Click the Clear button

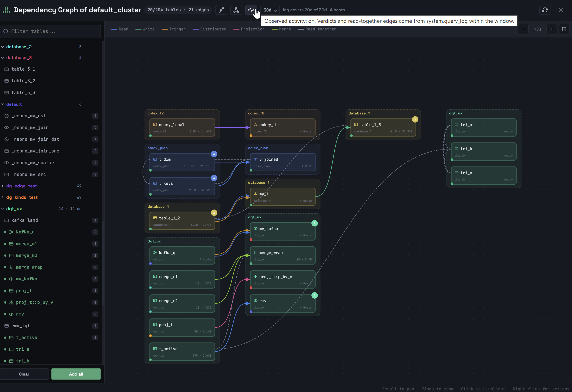tap(24, 374)
